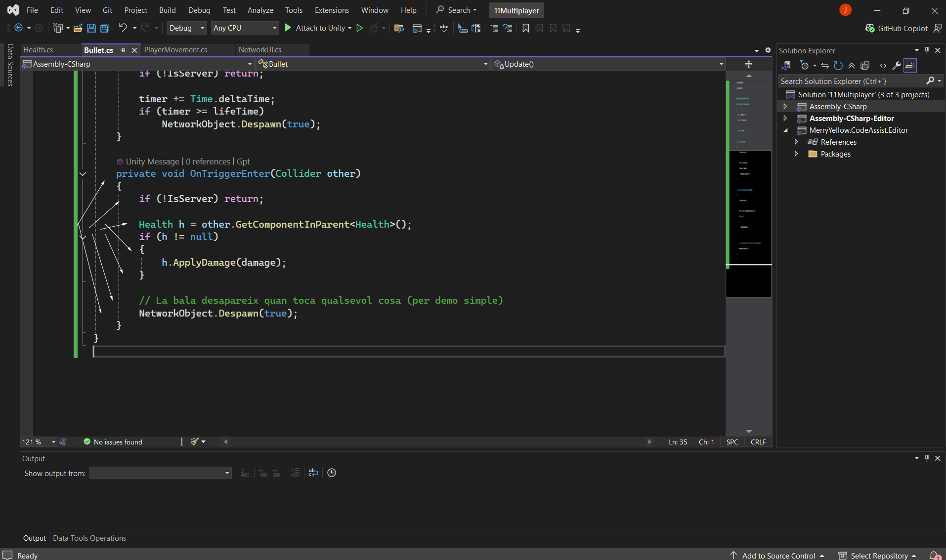Switch to the PlayerMovement.cs tab

tap(175, 50)
